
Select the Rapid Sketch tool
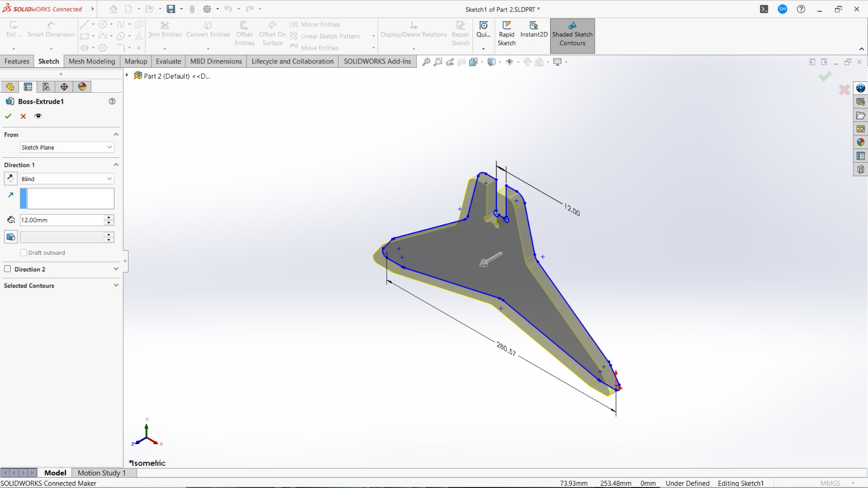pos(507,34)
